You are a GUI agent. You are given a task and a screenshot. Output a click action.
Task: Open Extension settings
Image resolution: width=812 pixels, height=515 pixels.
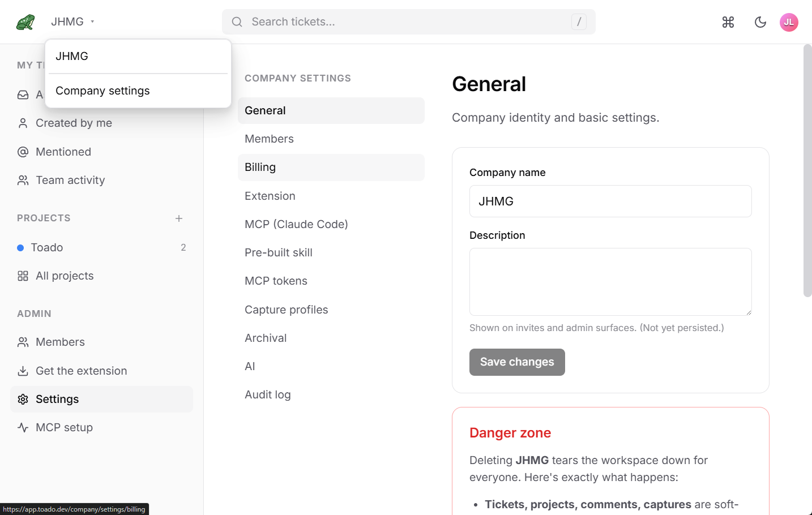(331, 196)
